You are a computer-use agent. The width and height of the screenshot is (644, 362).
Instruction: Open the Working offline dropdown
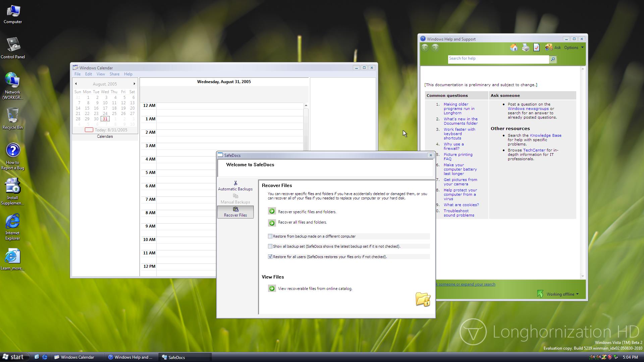coord(562,294)
